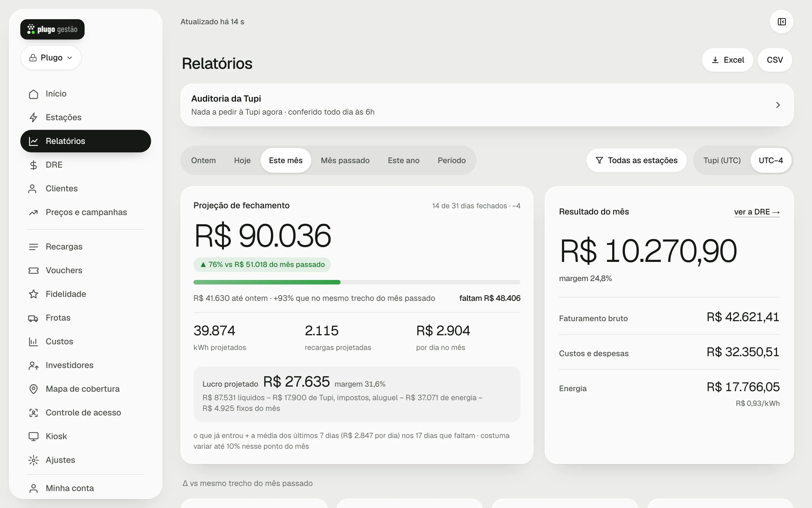Go to Minha conta

coord(85,488)
